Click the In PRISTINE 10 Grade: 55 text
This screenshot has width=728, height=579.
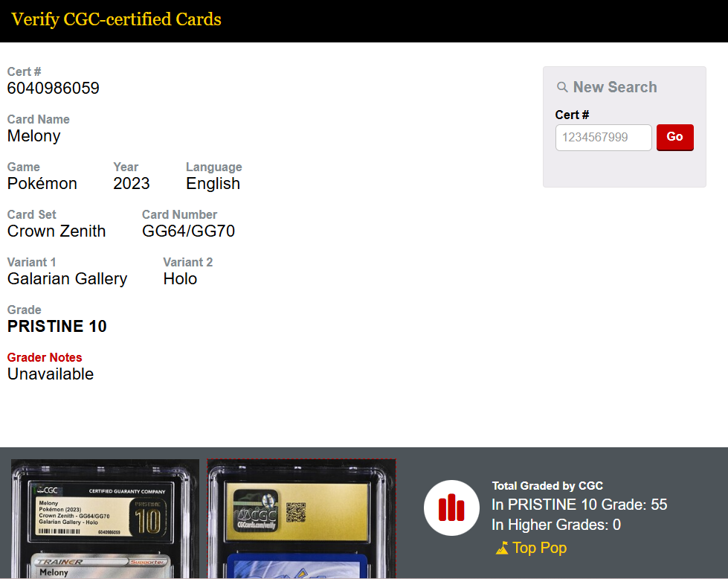[579, 504]
